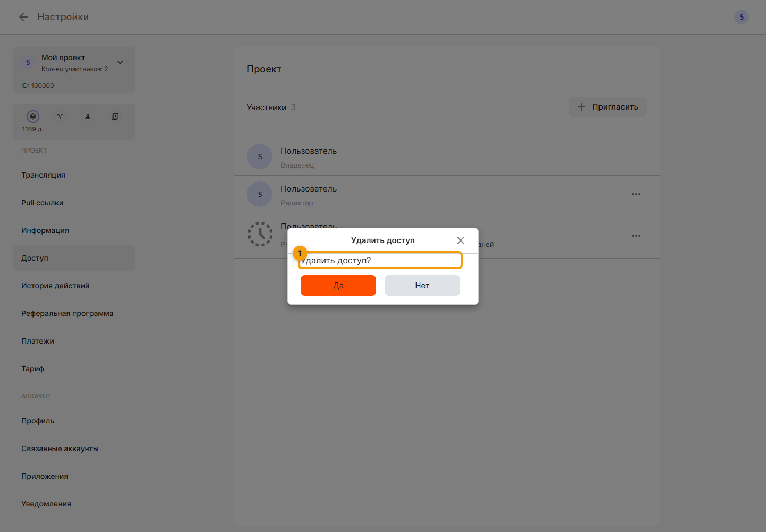Open Связанные аккаунты
The width and height of the screenshot is (766, 532).
74,448
